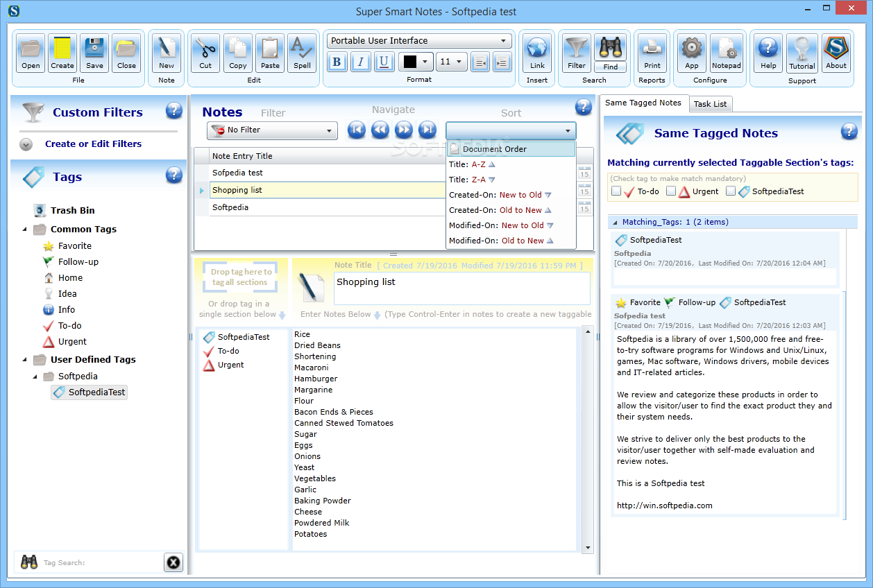Check the Urgent mandatory tag checkbox

671,191
